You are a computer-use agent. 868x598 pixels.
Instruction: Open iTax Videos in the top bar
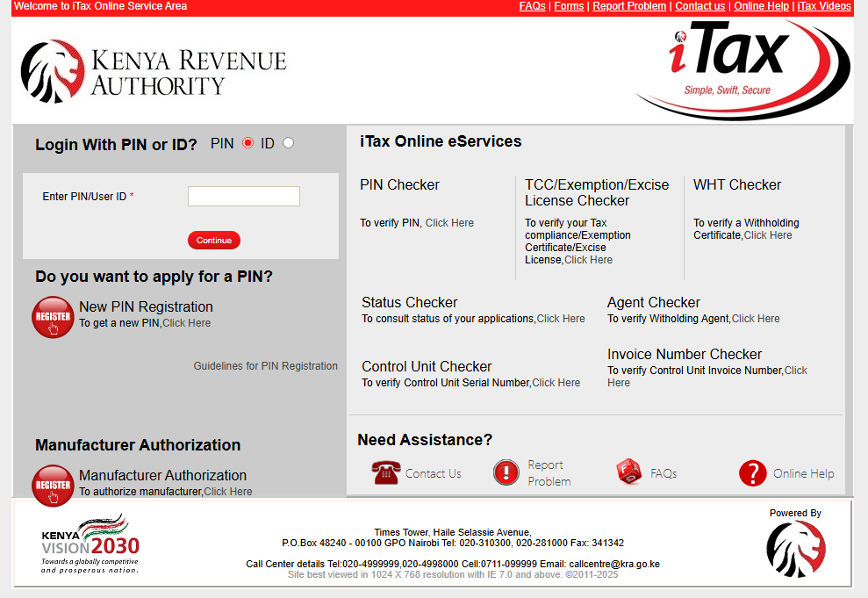coord(823,6)
